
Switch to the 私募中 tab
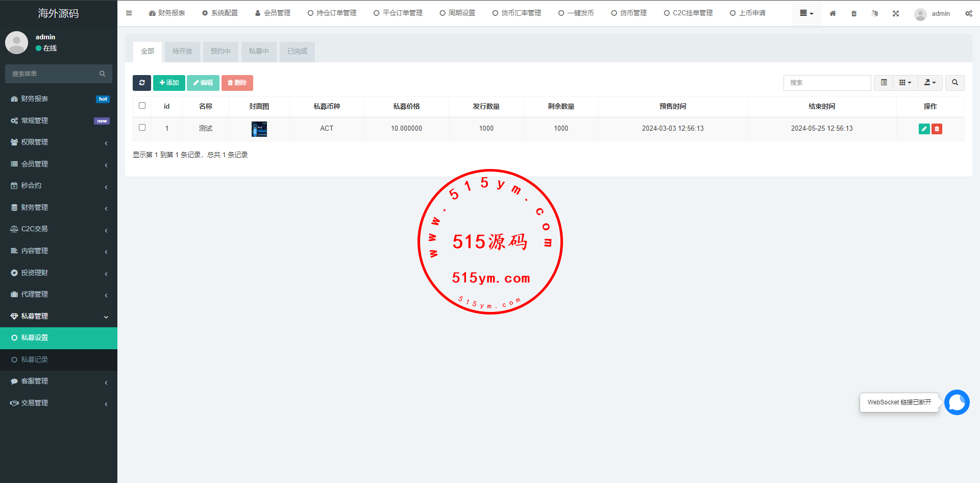point(259,52)
